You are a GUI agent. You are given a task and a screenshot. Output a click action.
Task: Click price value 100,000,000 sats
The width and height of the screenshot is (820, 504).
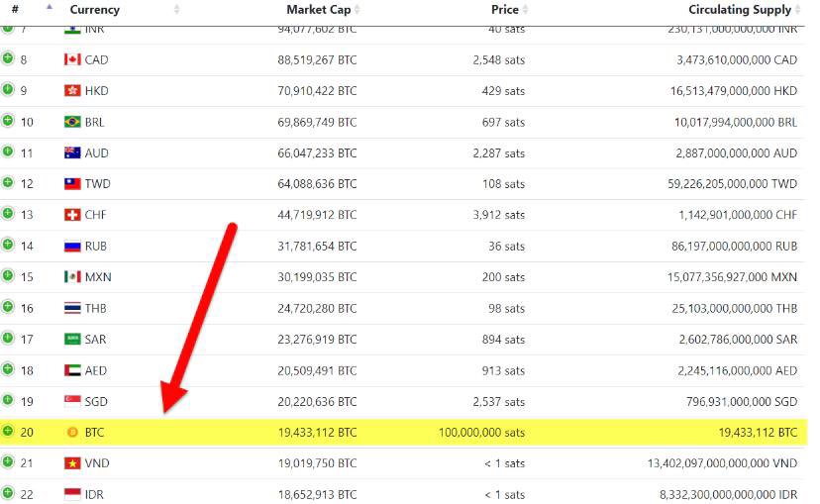(x=481, y=433)
